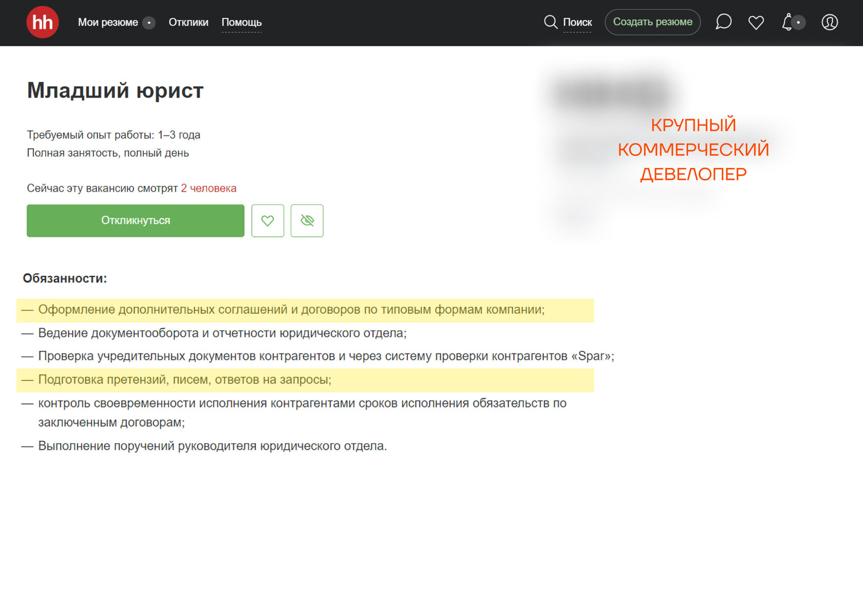Open the user profile icon
The width and height of the screenshot is (863, 616).
click(x=830, y=22)
